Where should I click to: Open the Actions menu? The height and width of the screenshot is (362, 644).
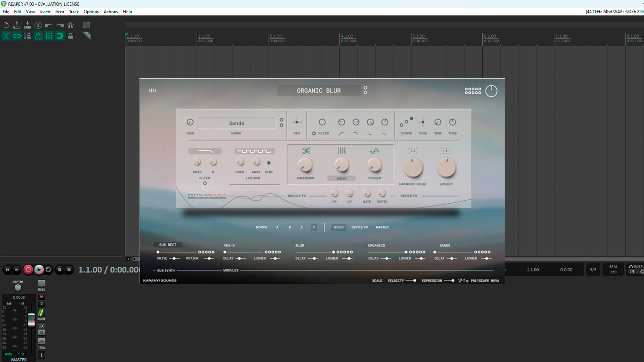click(111, 12)
